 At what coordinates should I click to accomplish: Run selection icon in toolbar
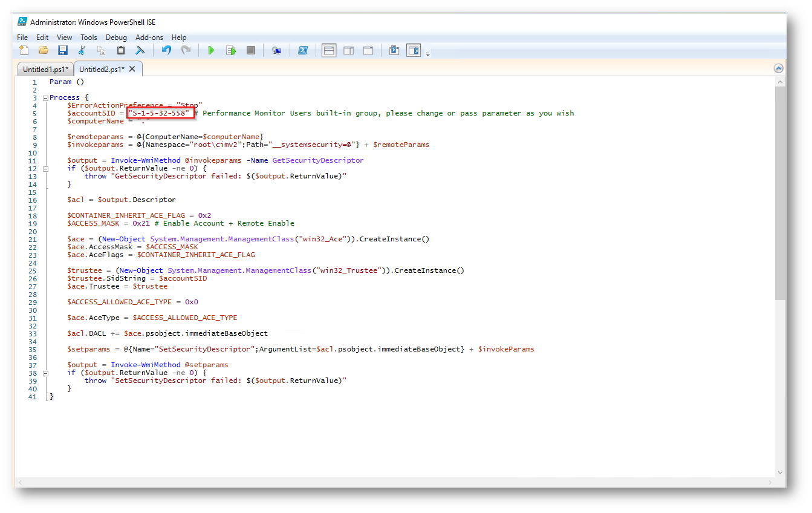click(231, 50)
